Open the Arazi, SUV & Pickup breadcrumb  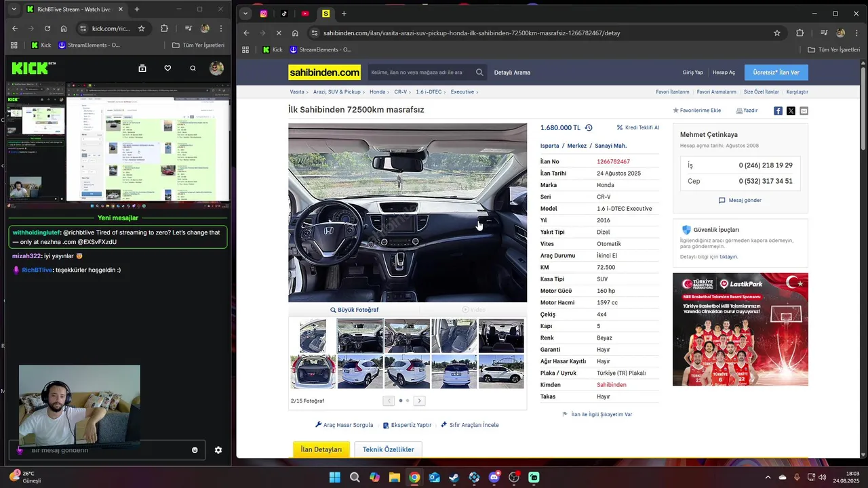[x=337, y=91]
